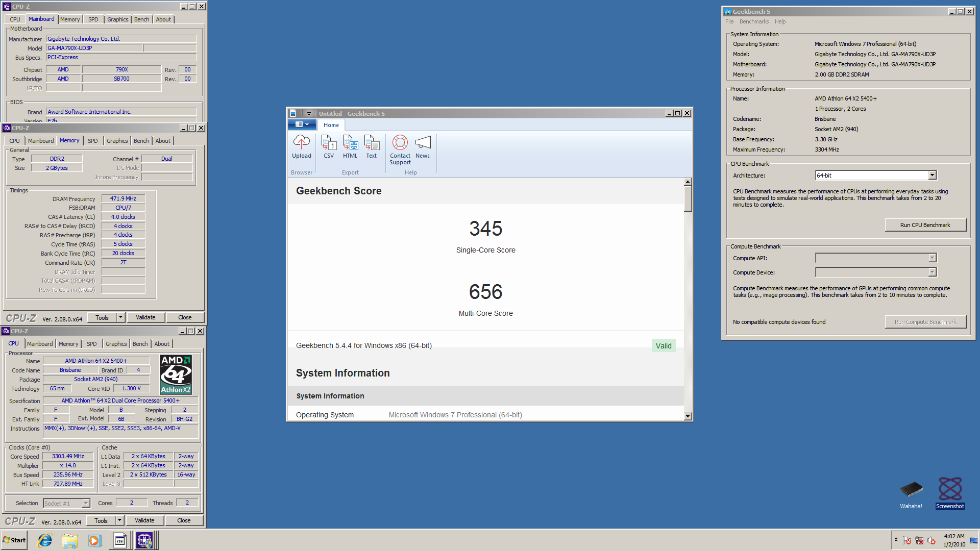The height and width of the screenshot is (551, 980).
Task: Click the Southbridge value SB700
Action: pyautogui.click(x=121, y=79)
